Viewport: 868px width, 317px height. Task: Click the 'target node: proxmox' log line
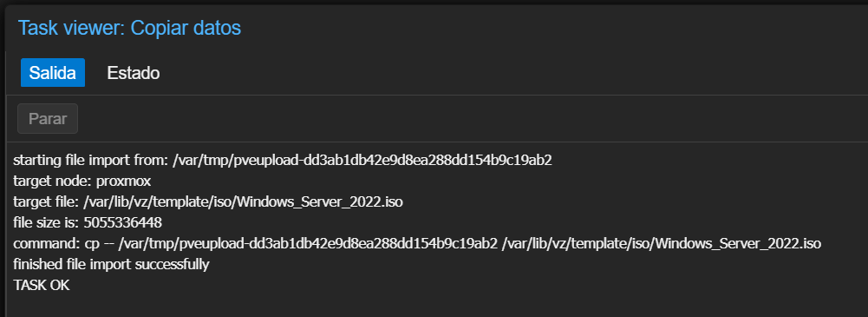[82, 182]
